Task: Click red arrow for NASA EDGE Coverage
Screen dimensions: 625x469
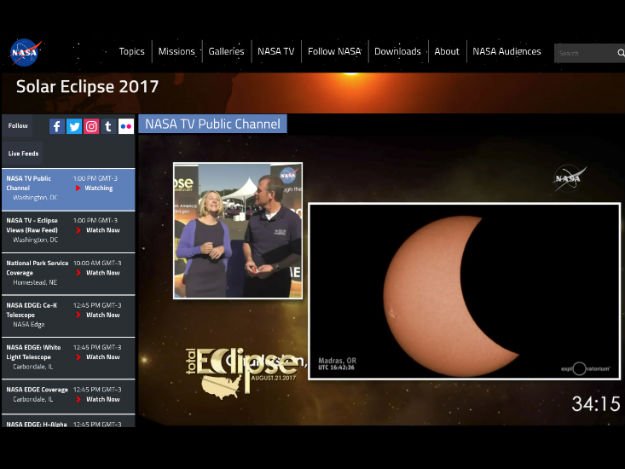Action: point(78,400)
